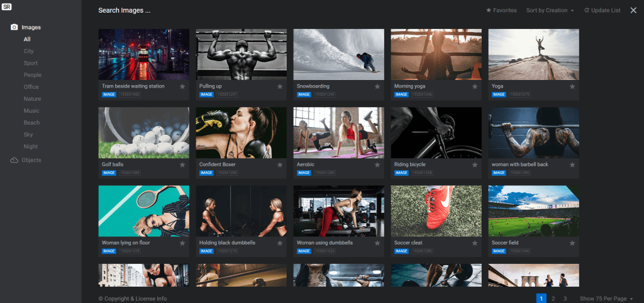Select the Soccer field thumbnail
This screenshot has height=303, width=644.
tap(533, 211)
